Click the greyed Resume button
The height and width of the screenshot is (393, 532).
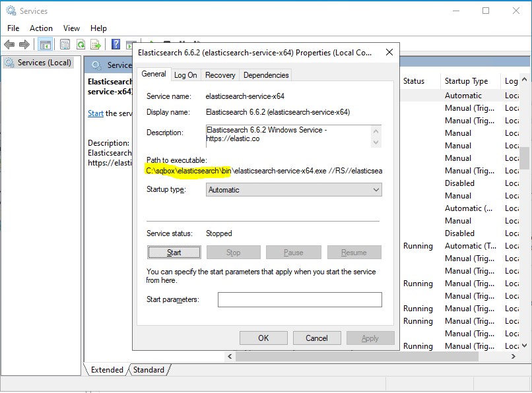[x=354, y=253]
